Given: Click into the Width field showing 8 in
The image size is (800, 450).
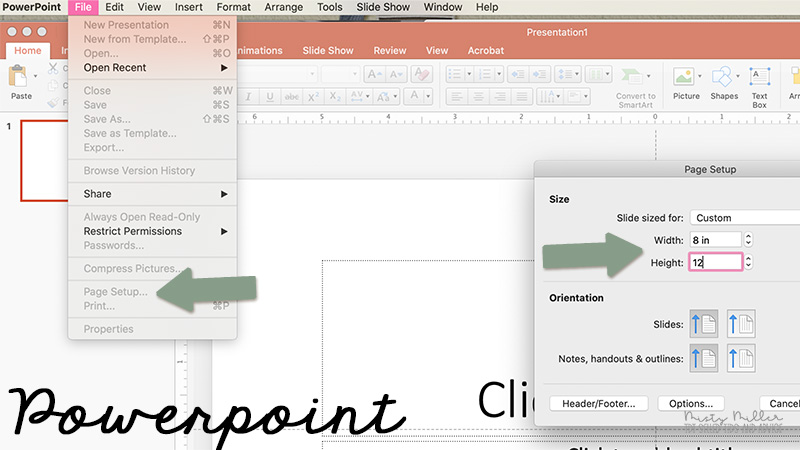Looking at the screenshot, I should pyautogui.click(x=715, y=240).
